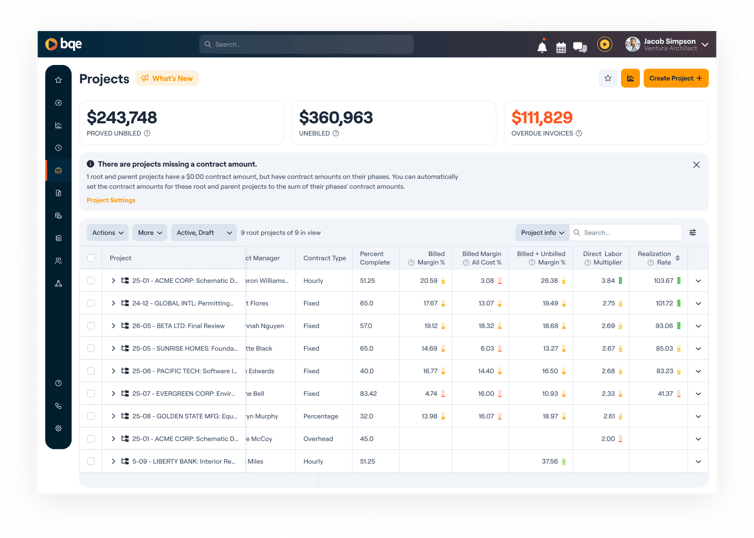Check the LIBERTY BANK row
754x538 pixels.
click(91, 462)
